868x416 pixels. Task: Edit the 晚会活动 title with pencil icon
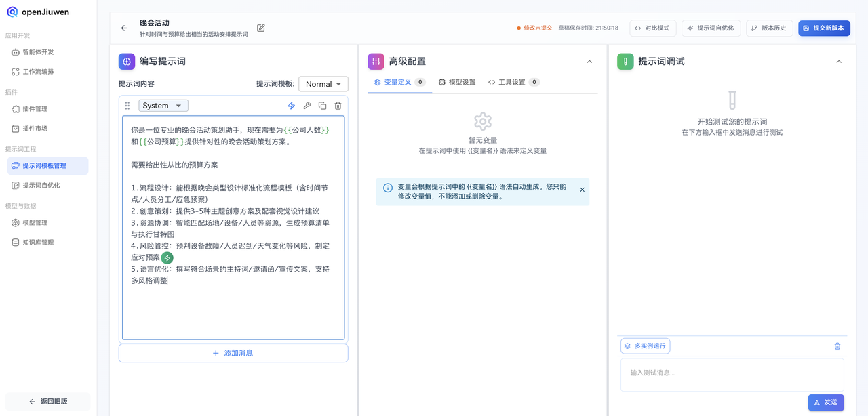pos(261,28)
